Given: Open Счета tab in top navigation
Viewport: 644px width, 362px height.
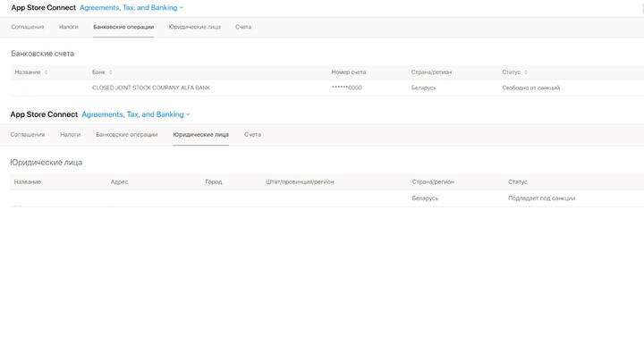Looking at the screenshot, I should (x=243, y=27).
